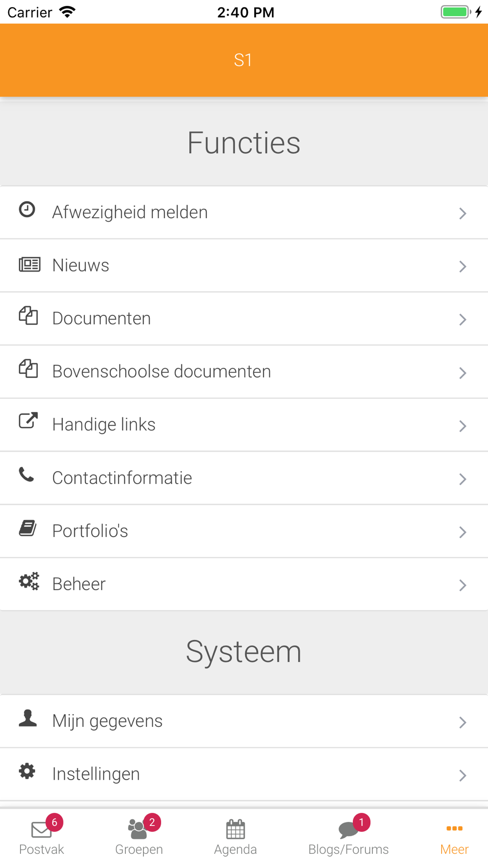Open the Handige links menu entry
This screenshot has height=868, width=488.
point(244,425)
